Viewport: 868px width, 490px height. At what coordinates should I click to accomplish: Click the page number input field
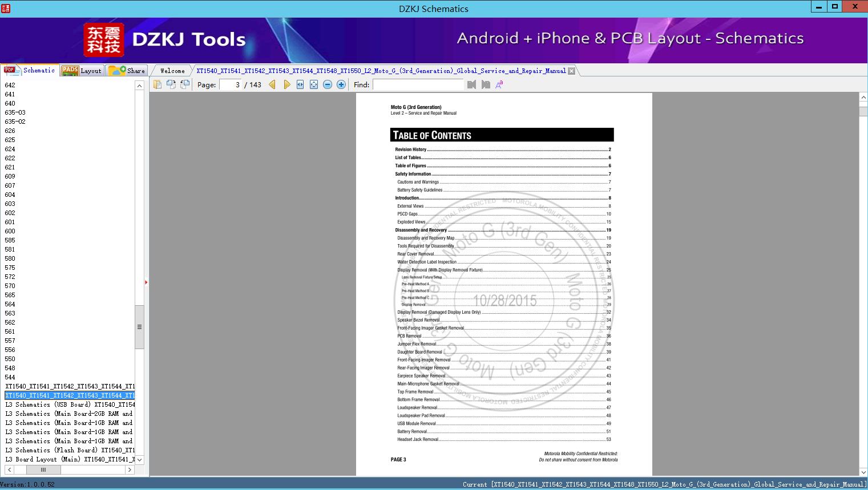coord(231,84)
